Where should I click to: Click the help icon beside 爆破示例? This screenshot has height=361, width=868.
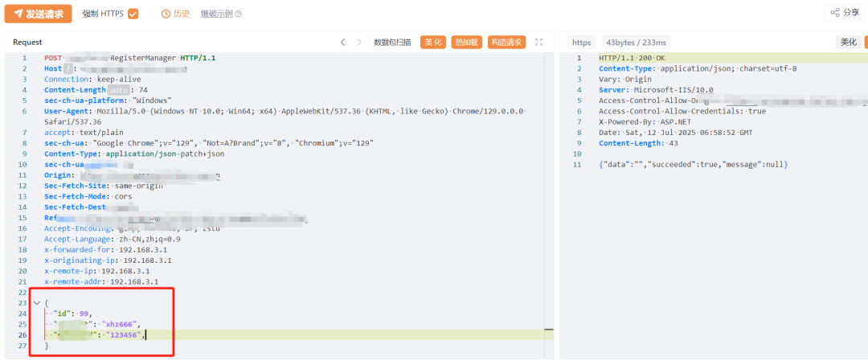239,14
